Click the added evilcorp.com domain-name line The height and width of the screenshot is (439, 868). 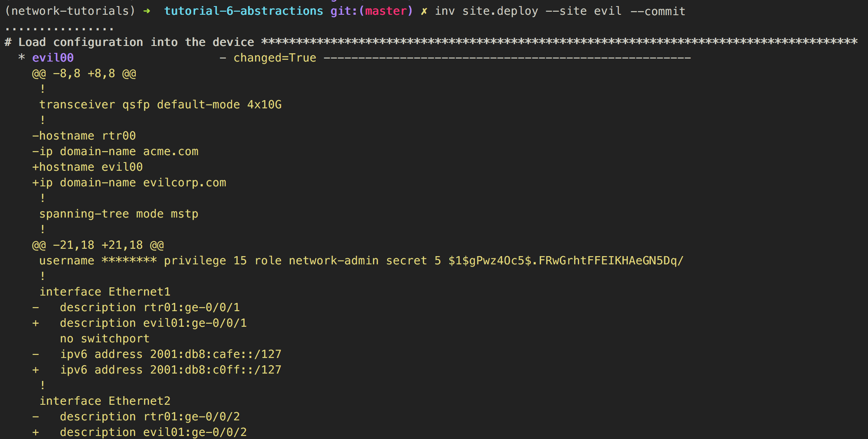point(129,182)
